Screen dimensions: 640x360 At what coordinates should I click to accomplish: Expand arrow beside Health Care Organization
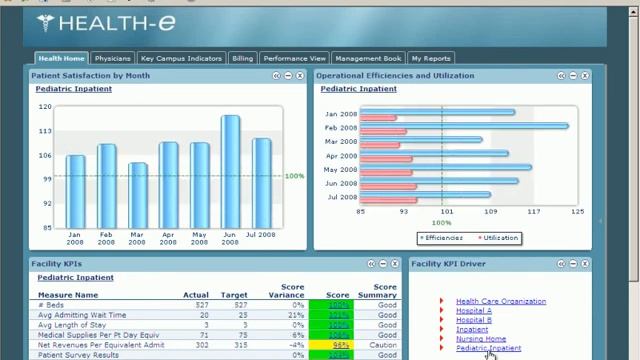pyautogui.click(x=441, y=301)
